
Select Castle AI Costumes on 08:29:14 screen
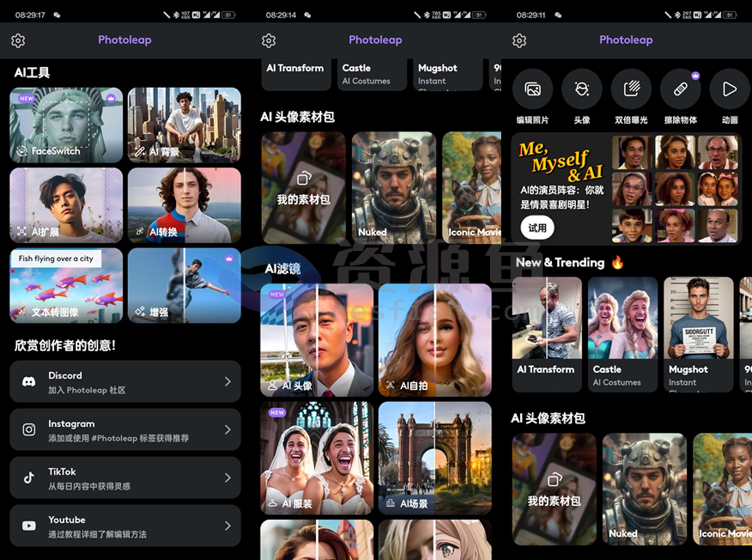pos(372,75)
